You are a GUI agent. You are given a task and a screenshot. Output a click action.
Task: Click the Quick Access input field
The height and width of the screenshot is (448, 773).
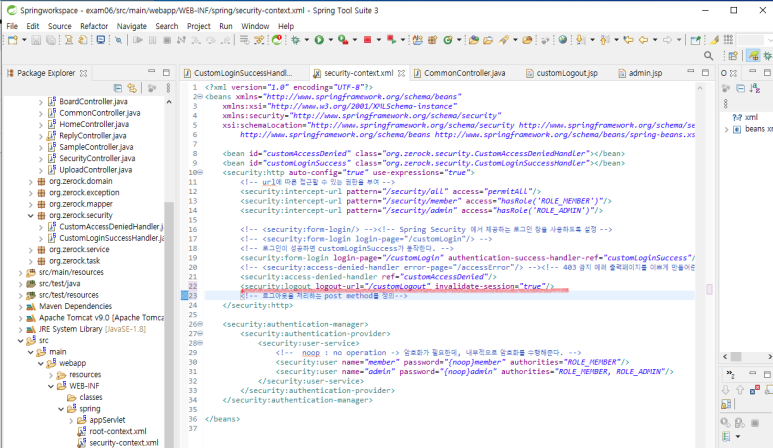pos(754,40)
